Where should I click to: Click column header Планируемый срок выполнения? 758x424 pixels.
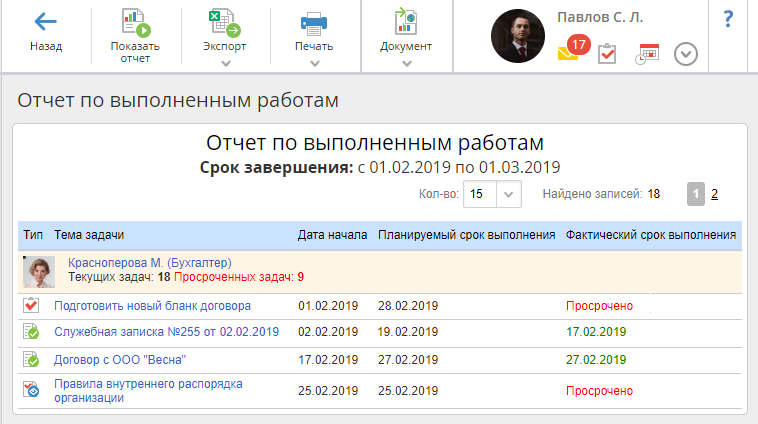(x=466, y=235)
